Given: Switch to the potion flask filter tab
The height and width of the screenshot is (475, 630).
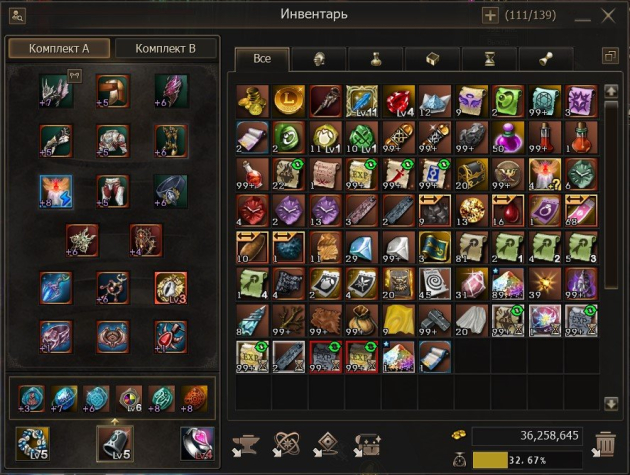Looking at the screenshot, I should [376, 59].
